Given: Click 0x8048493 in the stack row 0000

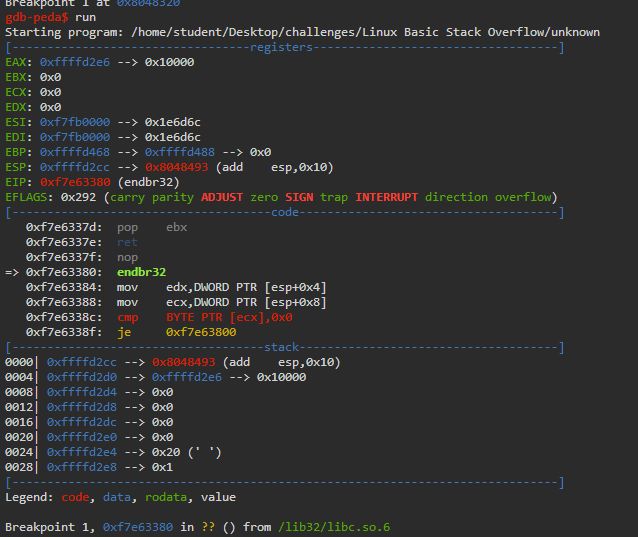Looking at the screenshot, I should 184,362.
